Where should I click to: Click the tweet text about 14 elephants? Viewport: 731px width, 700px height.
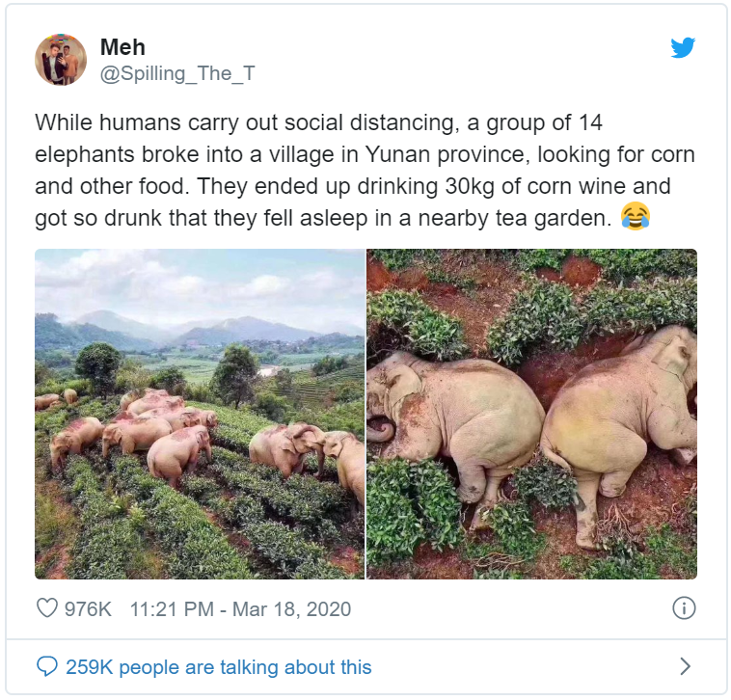365,170
